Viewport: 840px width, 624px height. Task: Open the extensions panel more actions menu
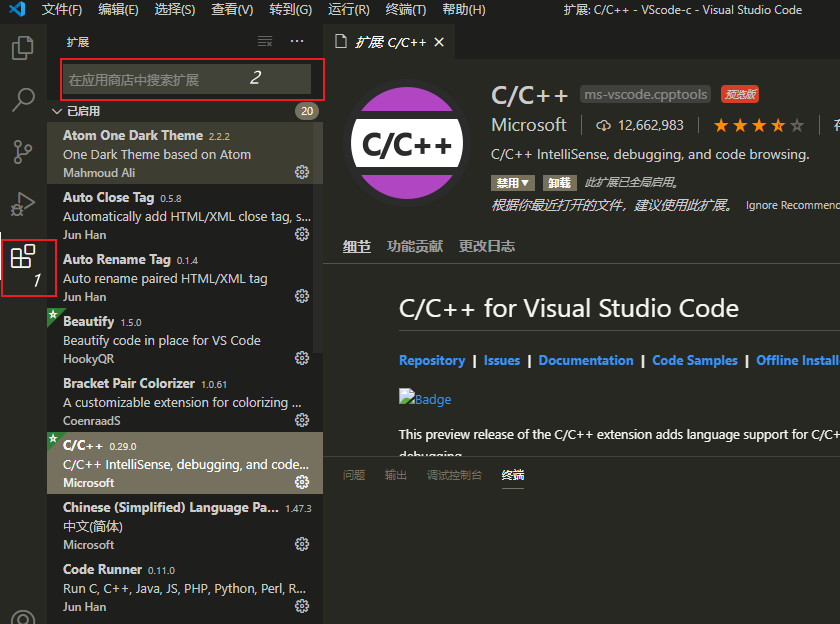(x=297, y=41)
